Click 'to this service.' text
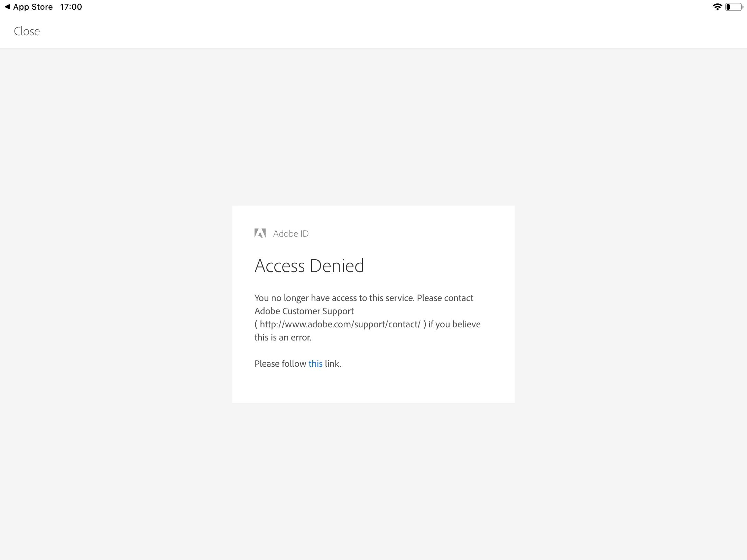747x560 pixels. click(386, 298)
